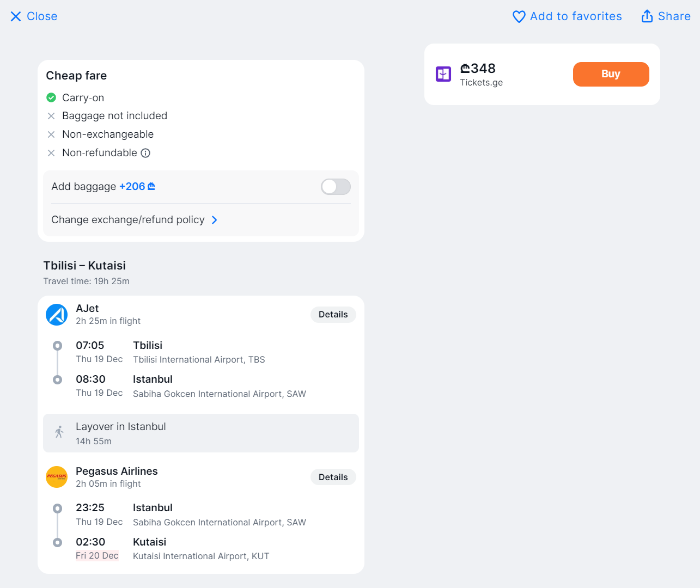Click the Baggage not included text

[114, 116]
